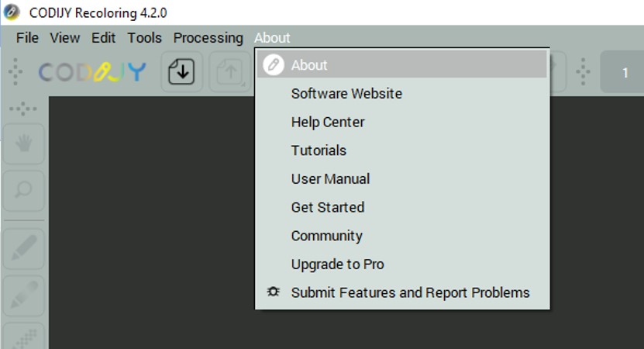Select the Hand pan tool
Viewport: 644px width, 349px height.
pyautogui.click(x=23, y=144)
